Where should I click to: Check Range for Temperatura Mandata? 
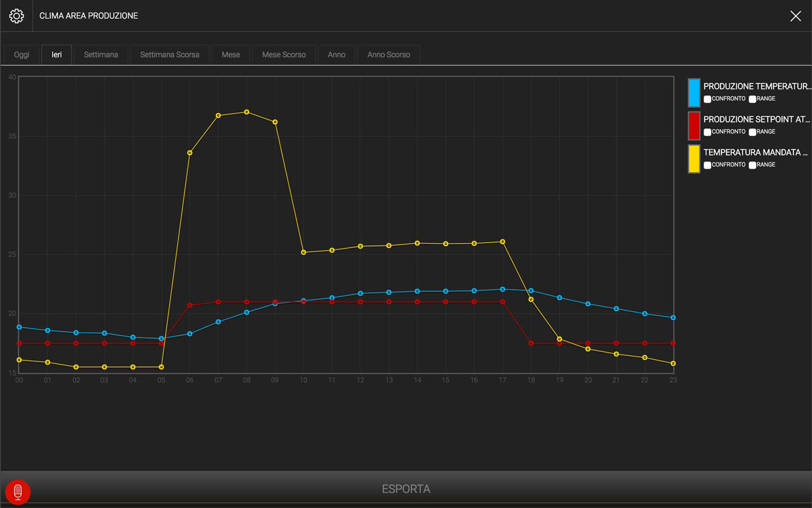click(752, 165)
